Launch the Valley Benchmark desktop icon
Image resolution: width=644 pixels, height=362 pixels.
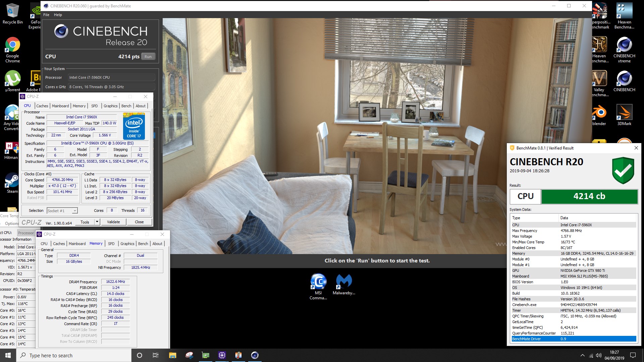(x=599, y=83)
